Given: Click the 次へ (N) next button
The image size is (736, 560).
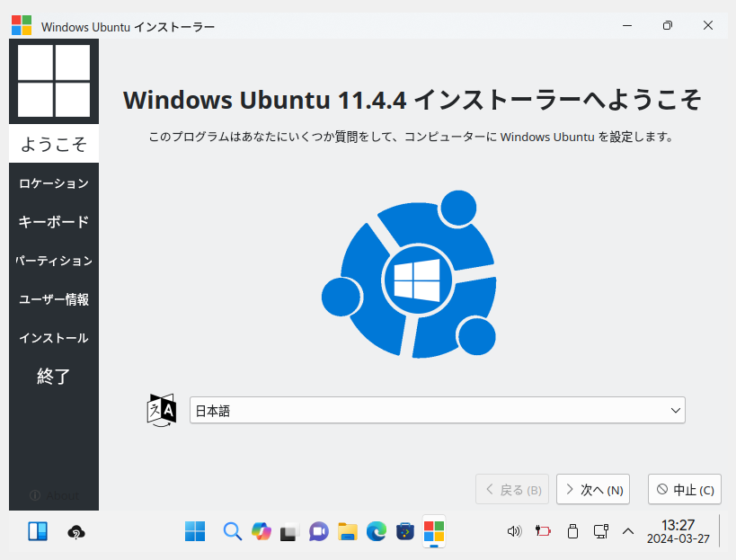Looking at the screenshot, I should point(593,490).
